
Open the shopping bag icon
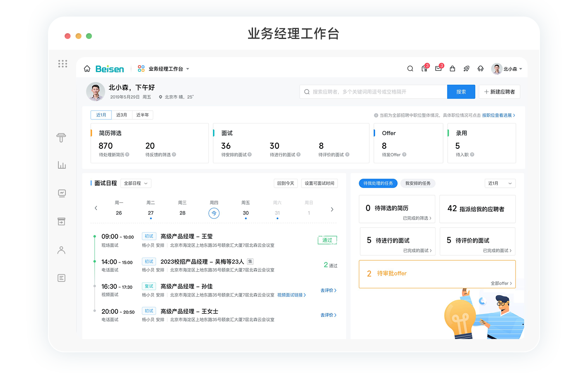click(x=452, y=69)
